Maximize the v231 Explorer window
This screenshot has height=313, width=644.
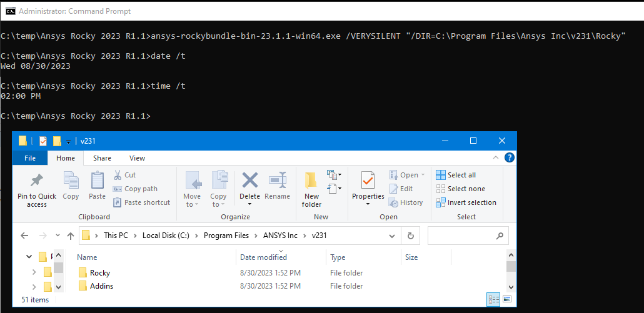(x=473, y=141)
